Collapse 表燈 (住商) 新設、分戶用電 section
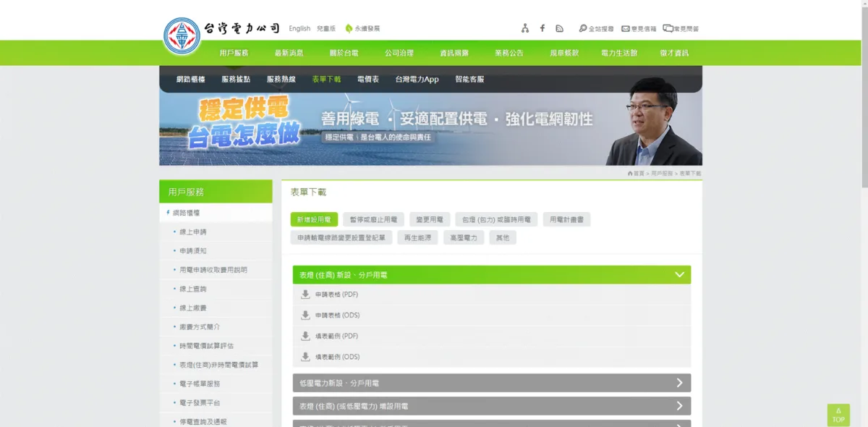Viewport: 868px width, 427px height. tap(492, 275)
